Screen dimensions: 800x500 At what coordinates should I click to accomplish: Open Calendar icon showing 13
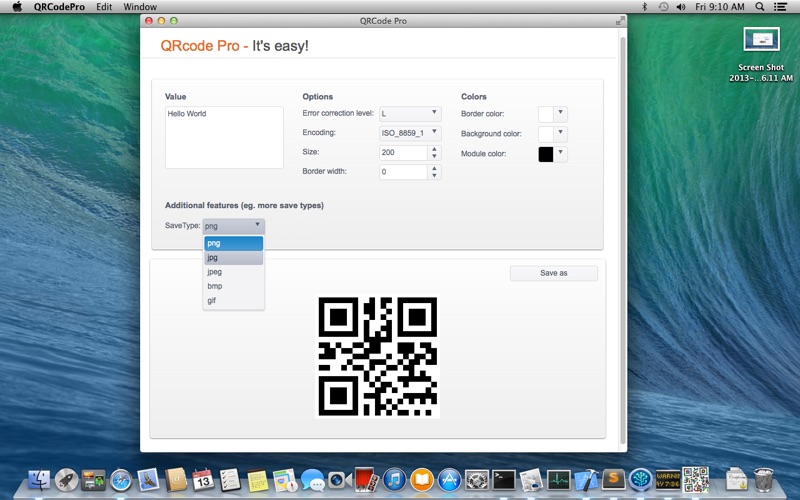pyautogui.click(x=203, y=480)
